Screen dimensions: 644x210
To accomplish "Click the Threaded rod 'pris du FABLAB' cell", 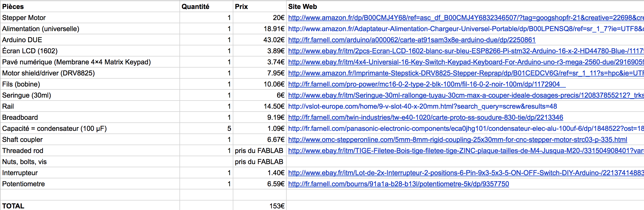I will (259, 151).
